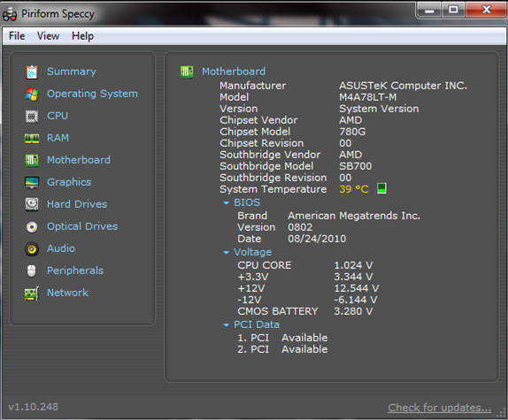Maximize the Speccy window
Viewport: 508px width, 420px height.
pyautogui.click(x=453, y=11)
